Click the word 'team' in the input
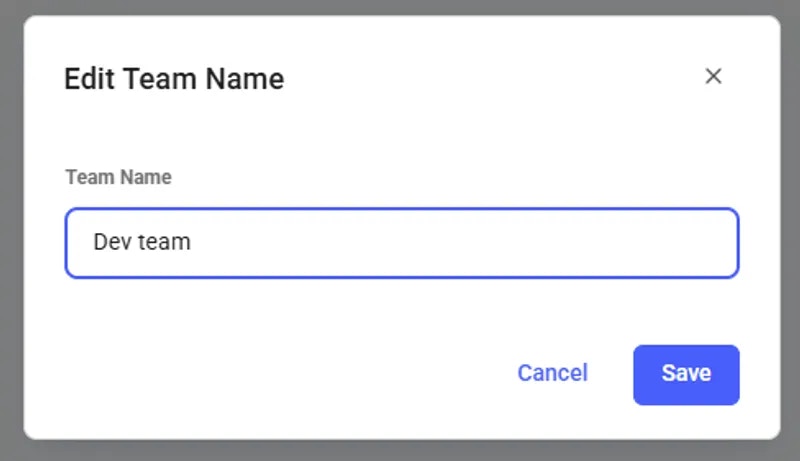This screenshot has width=800, height=461. (164, 242)
